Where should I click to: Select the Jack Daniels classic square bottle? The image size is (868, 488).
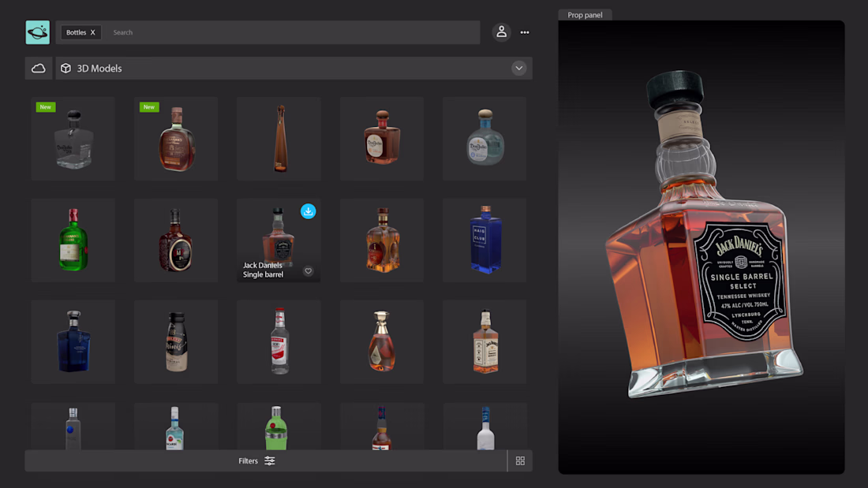coord(485,342)
